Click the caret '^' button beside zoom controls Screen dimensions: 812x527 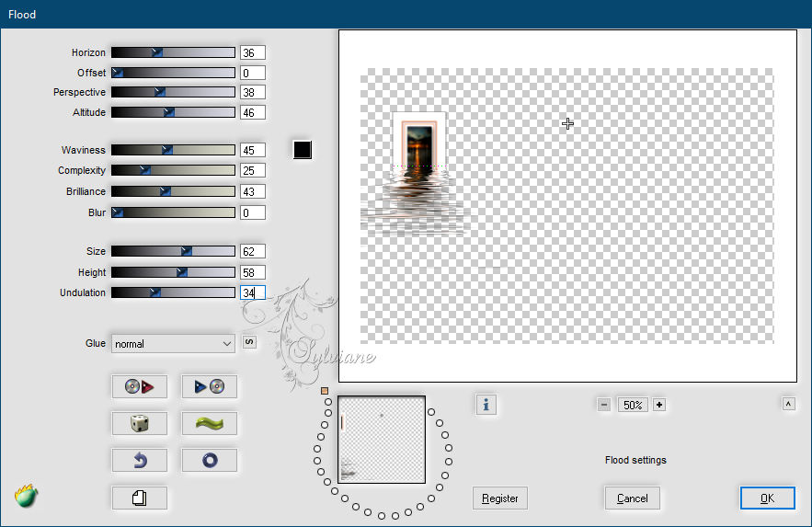(x=788, y=404)
